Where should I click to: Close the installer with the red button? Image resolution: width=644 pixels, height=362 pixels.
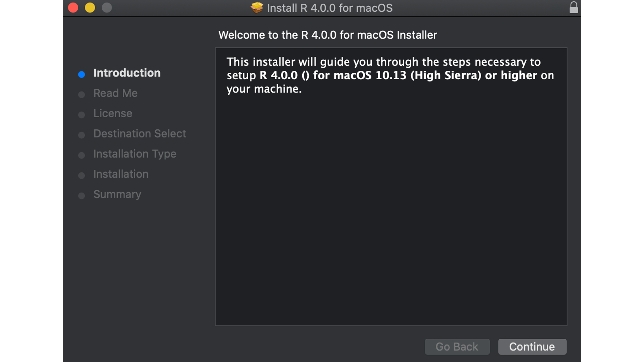point(73,8)
